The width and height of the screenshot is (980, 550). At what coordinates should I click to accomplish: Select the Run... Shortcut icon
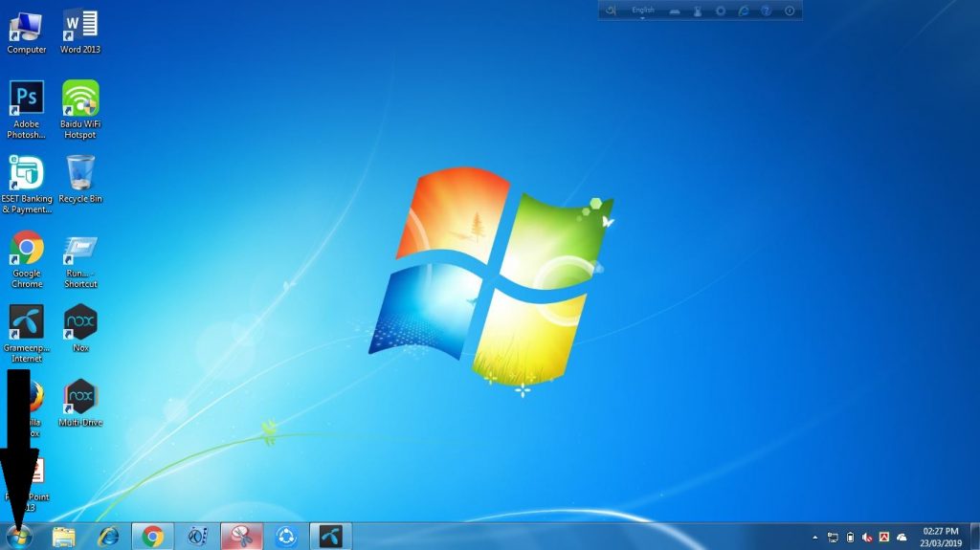tap(80, 261)
